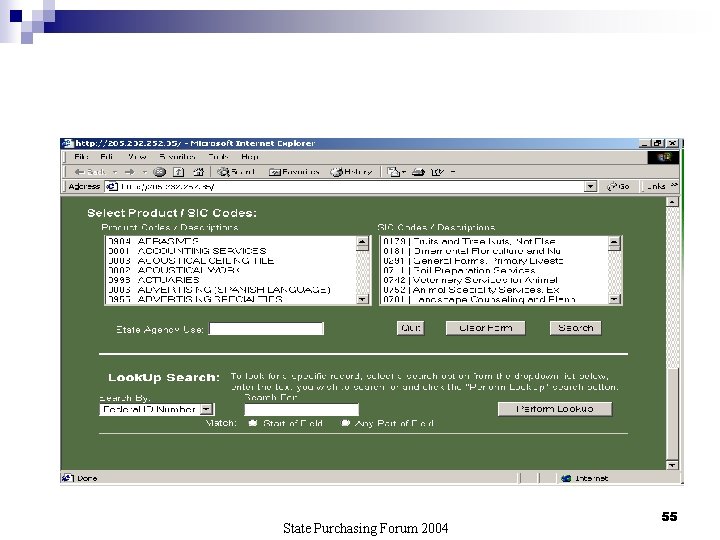Open the Mail button dropdown arrow
720x540 pixels.
[x=404, y=172]
